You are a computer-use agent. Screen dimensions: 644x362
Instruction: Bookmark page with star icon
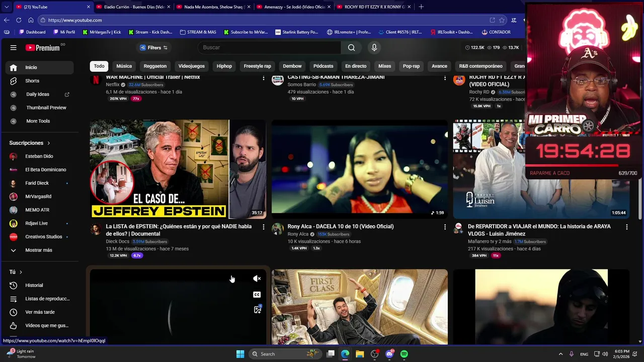pyautogui.click(x=502, y=20)
